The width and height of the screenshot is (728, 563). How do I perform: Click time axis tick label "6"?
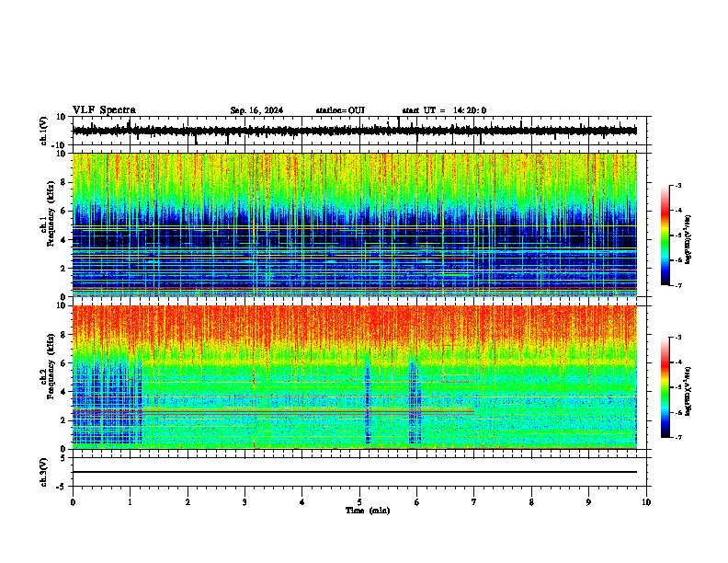(417, 502)
